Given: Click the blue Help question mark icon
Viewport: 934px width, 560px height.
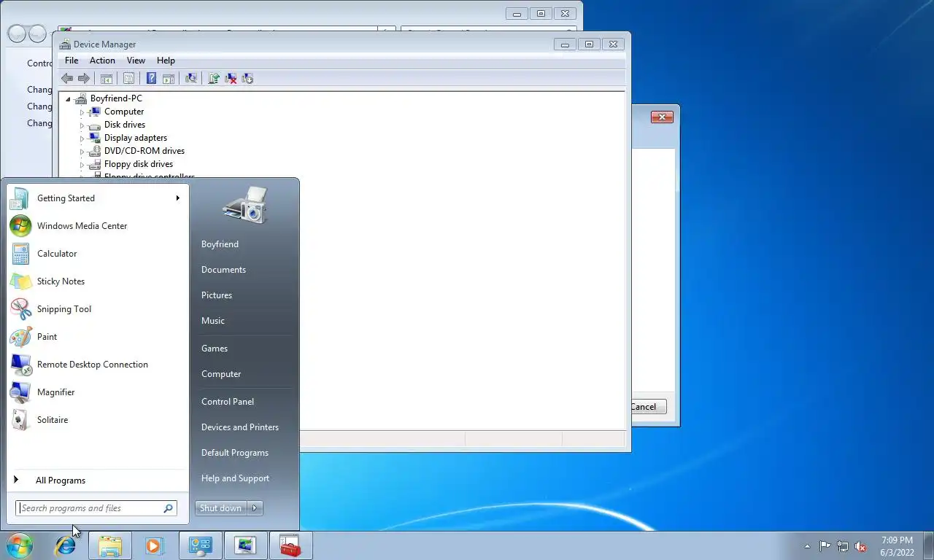Looking at the screenshot, I should tap(151, 78).
